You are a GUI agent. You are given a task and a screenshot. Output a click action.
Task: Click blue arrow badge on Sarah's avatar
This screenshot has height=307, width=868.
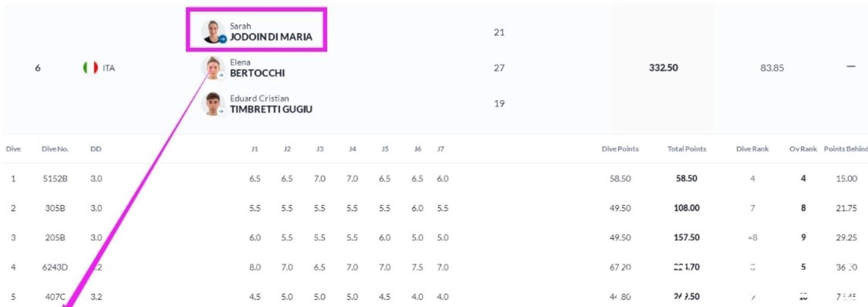222,39
